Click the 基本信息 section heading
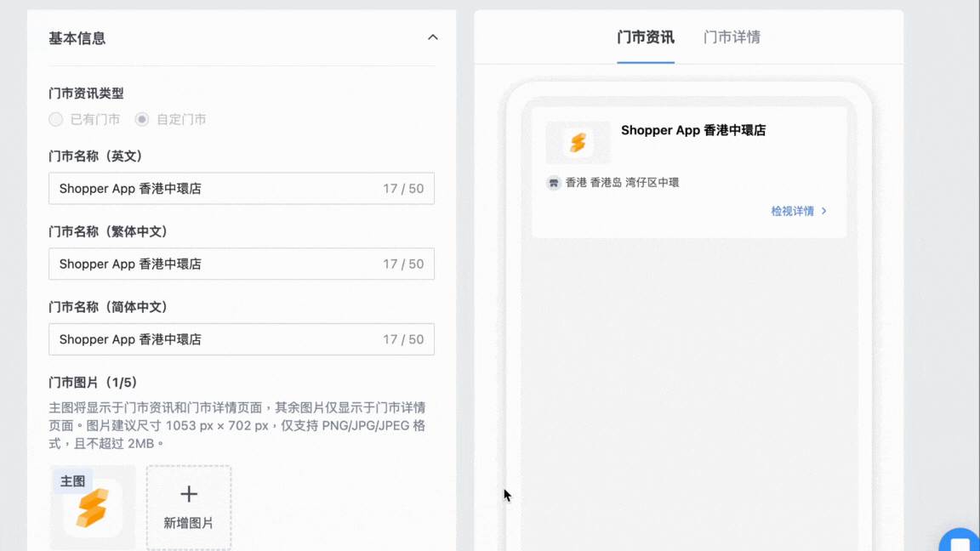The image size is (980, 551). 77,38
